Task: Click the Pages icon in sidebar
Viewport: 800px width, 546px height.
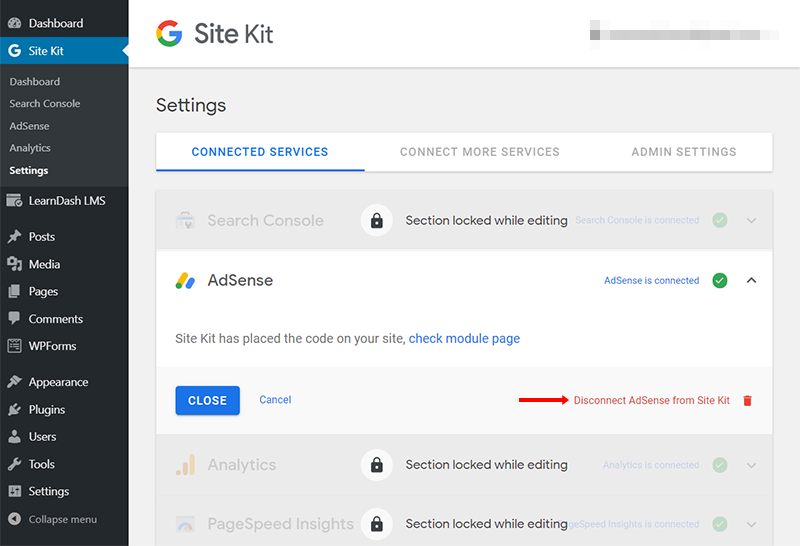Action: pyautogui.click(x=14, y=291)
